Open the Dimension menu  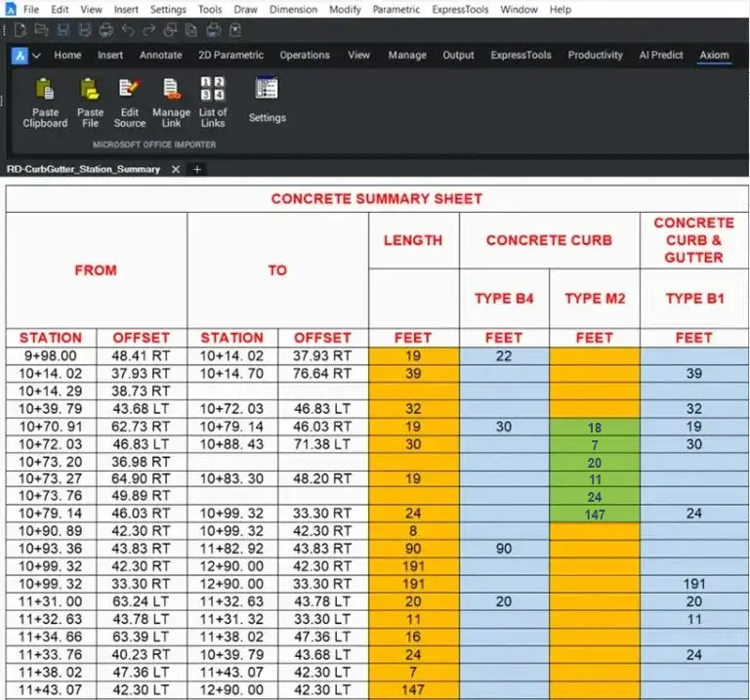(x=293, y=9)
